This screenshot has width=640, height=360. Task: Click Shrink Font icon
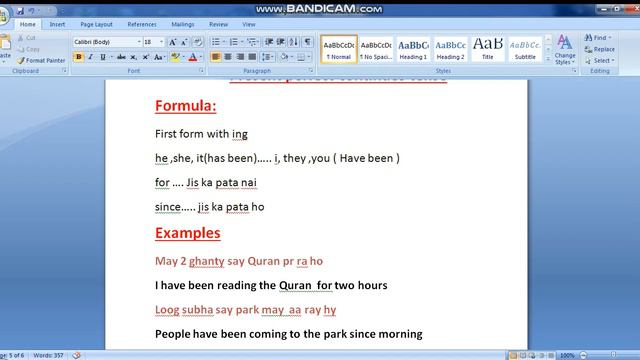(x=184, y=42)
